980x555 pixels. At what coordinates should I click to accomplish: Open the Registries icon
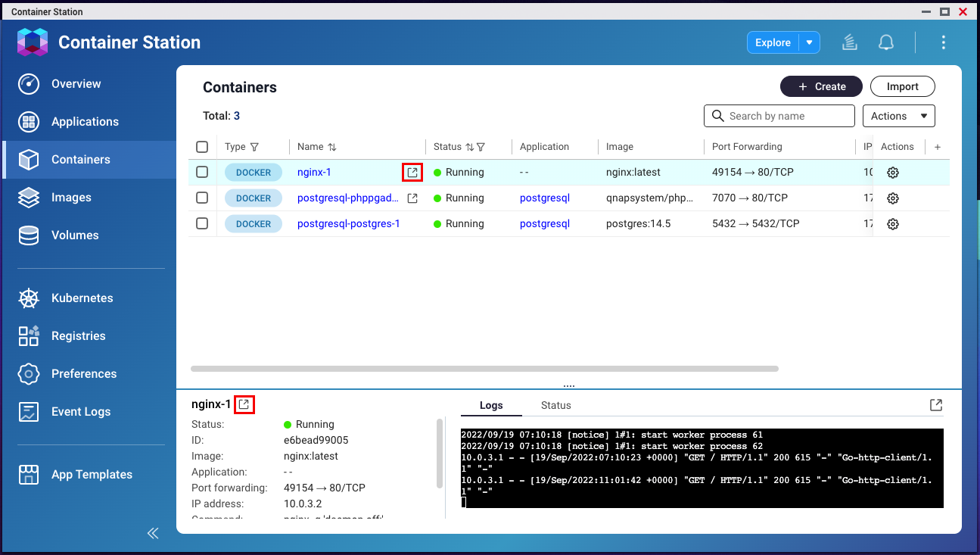click(x=29, y=336)
